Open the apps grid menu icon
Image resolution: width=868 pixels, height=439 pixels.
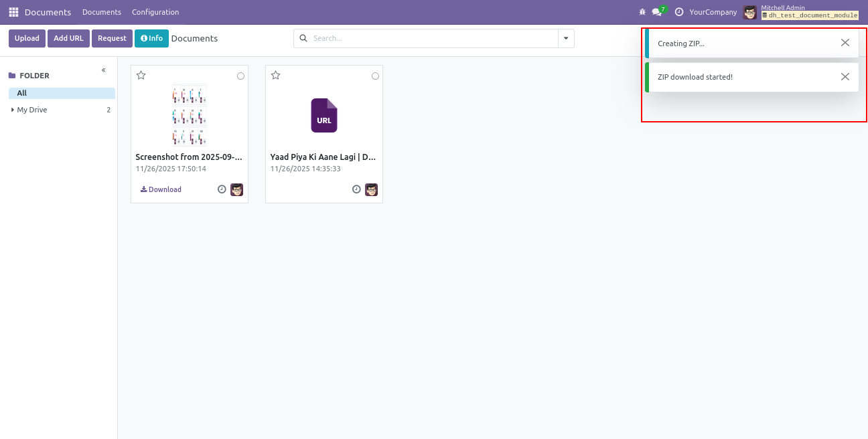pyautogui.click(x=13, y=12)
